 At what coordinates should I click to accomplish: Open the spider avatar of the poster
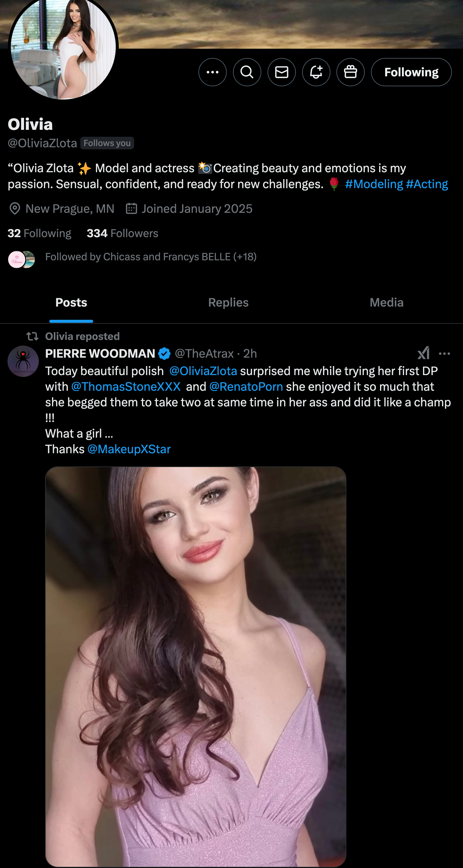[x=23, y=361]
